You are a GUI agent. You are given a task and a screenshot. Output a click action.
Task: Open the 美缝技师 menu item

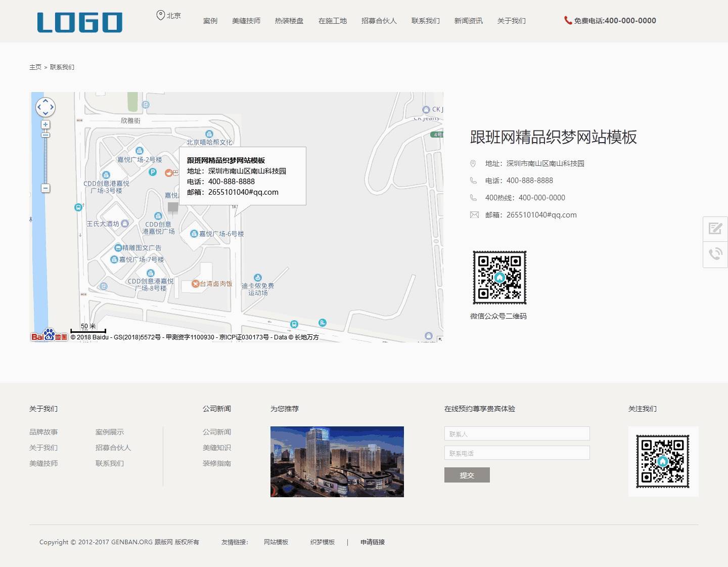point(246,21)
